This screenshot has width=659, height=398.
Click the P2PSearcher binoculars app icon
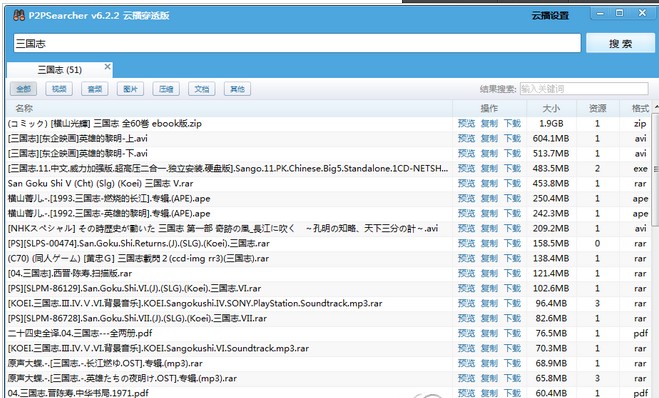(19, 16)
